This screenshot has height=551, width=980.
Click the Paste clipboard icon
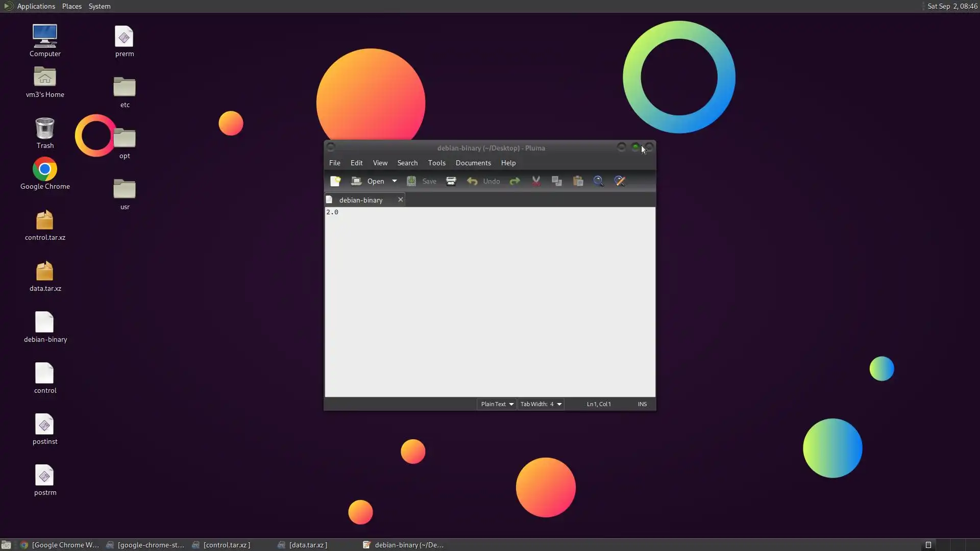coord(578,181)
